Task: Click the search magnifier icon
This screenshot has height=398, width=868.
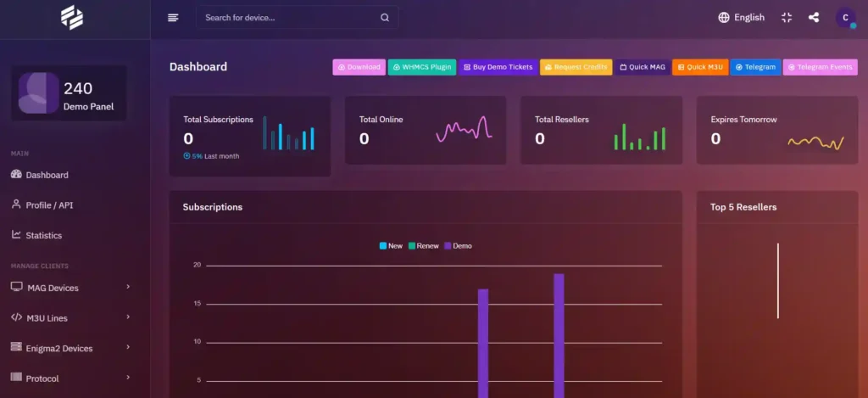Action: pyautogui.click(x=385, y=18)
